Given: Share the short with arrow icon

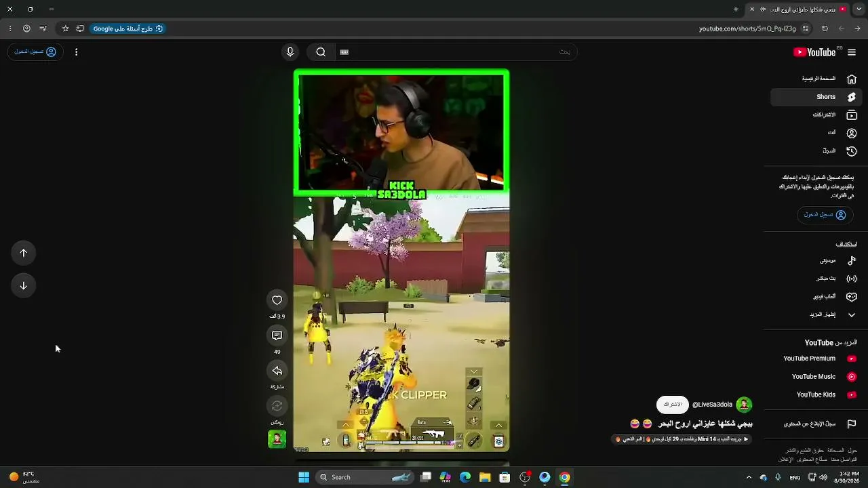Looking at the screenshot, I should [277, 371].
